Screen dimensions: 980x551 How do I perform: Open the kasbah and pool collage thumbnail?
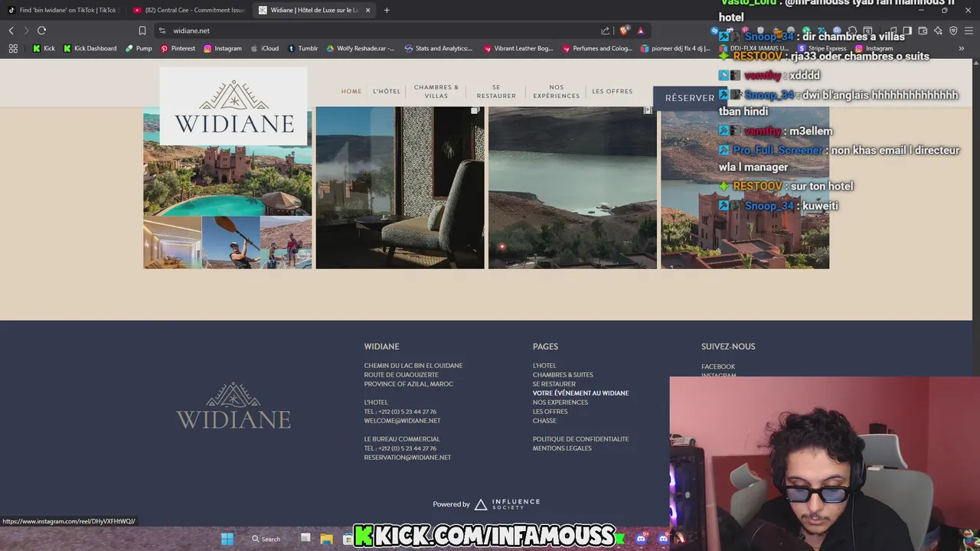[227, 187]
